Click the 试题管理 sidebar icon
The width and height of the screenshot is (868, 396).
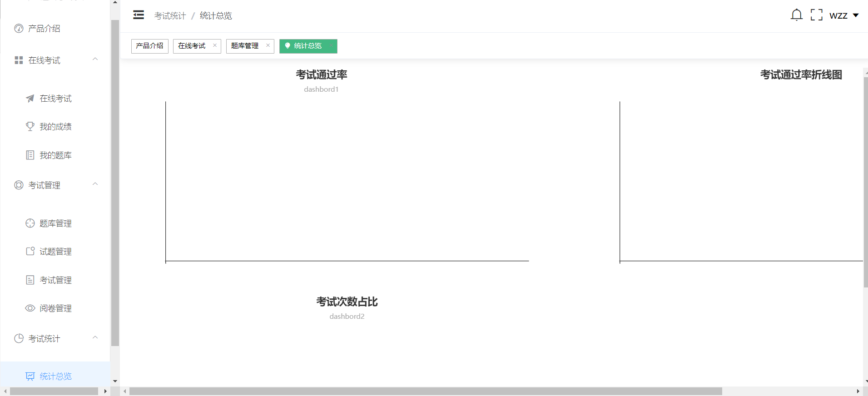[30, 252]
